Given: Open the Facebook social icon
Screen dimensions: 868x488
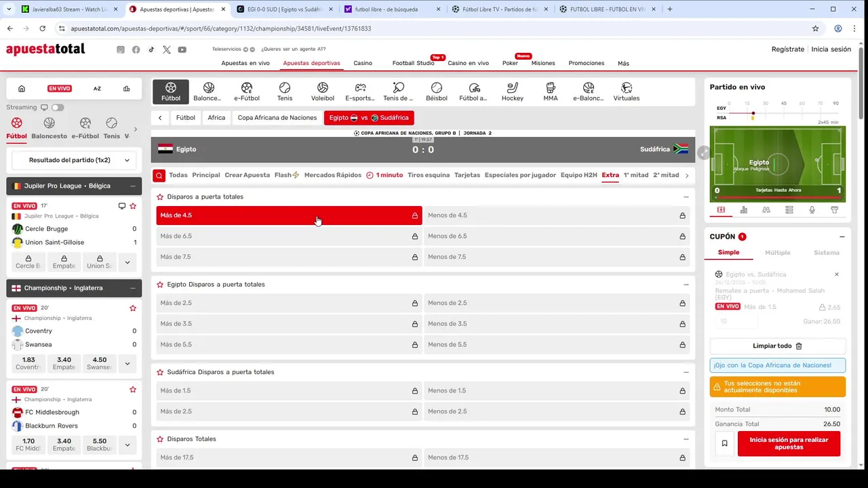Looking at the screenshot, I should 136,49.
